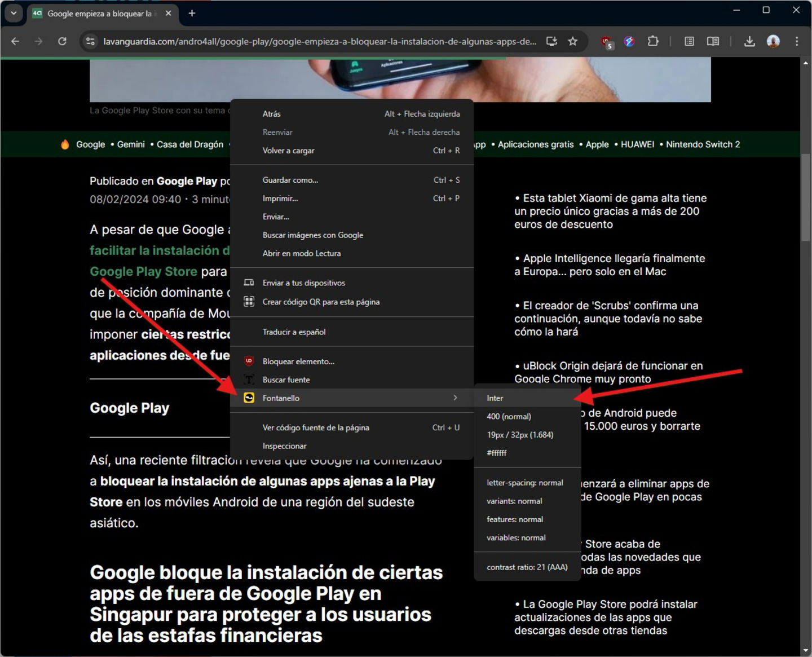Open the tab search dropdown arrow
Viewport: 812px width, 657px height.
point(14,13)
